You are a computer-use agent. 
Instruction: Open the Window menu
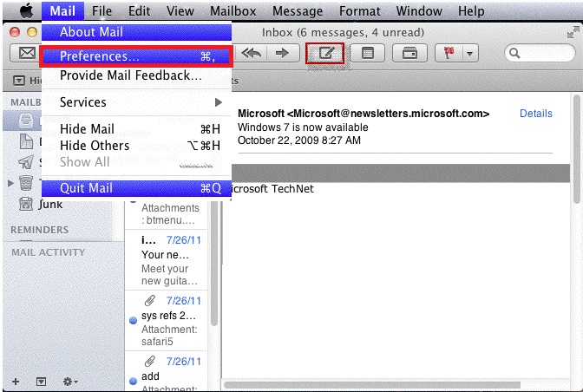coord(419,10)
